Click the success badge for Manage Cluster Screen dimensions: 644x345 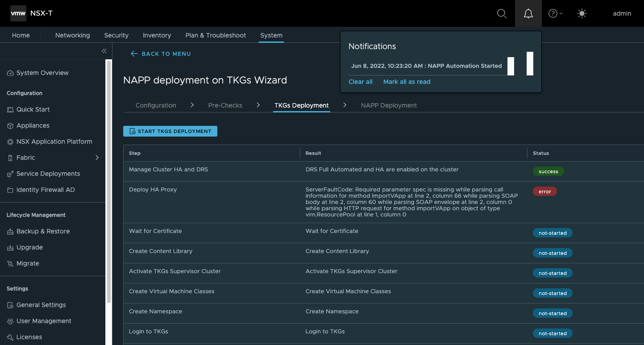click(x=548, y=171)
